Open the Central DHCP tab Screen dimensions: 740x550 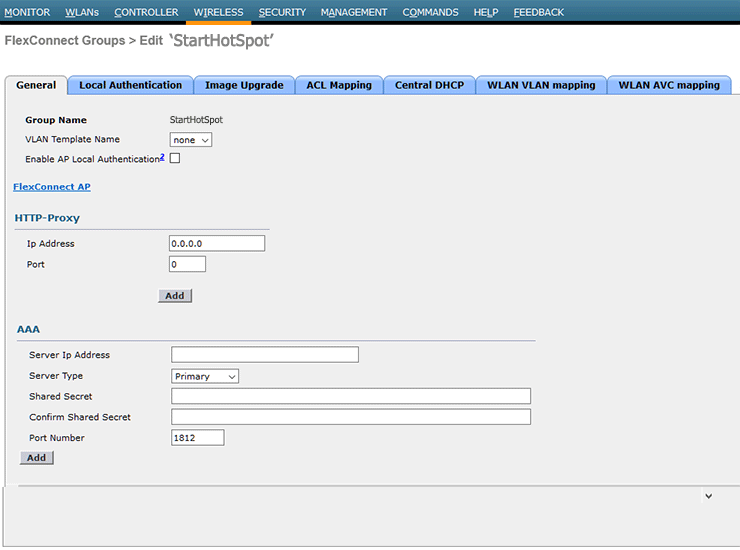click(x=429, y=86)
